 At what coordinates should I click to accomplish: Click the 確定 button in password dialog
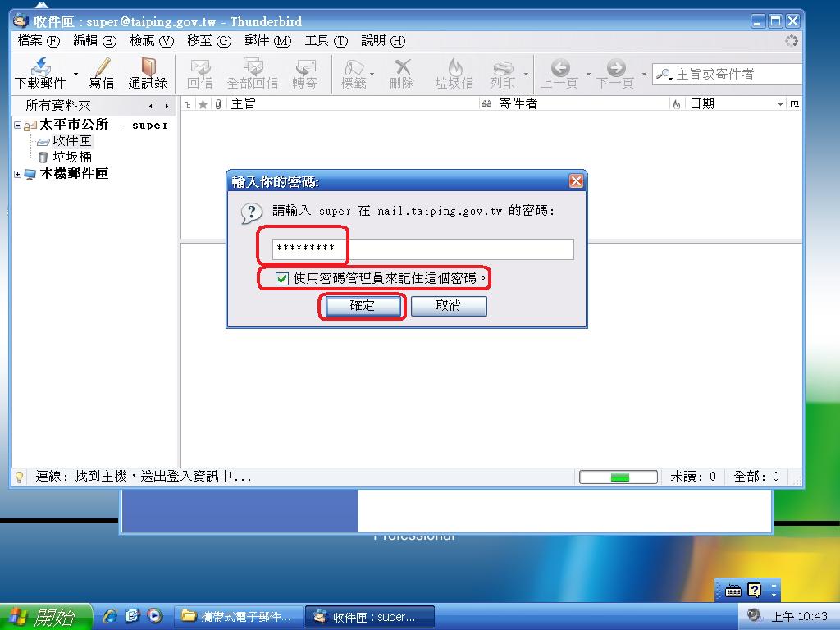tap(362, 306)
